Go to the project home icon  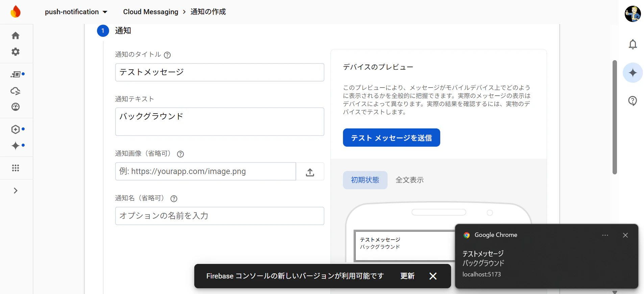click(16, 35)
